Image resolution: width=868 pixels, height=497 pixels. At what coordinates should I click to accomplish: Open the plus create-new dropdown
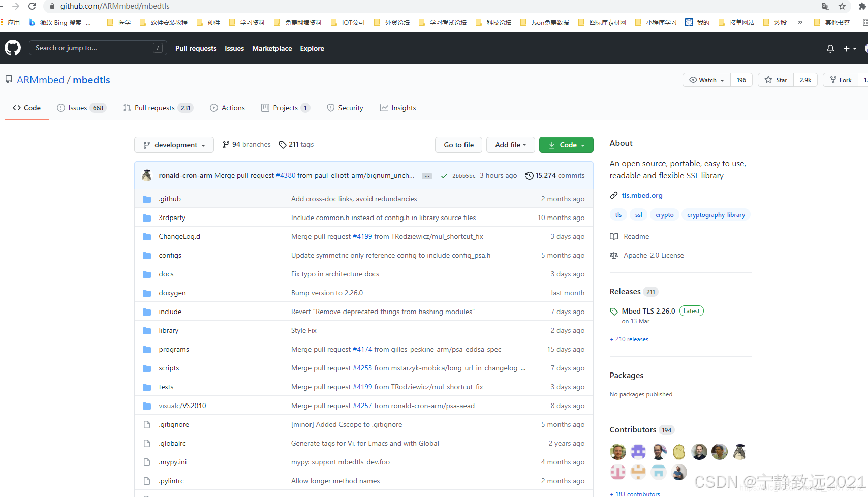point(850,49)
